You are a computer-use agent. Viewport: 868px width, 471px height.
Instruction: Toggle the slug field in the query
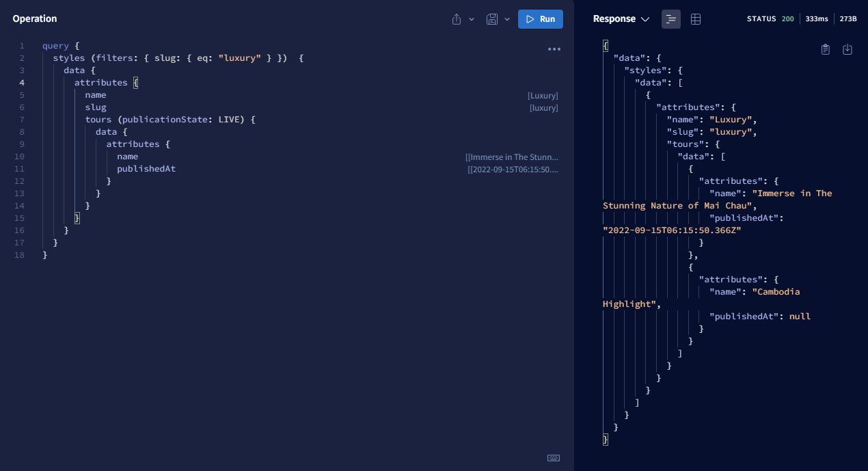(x=95, y=107)
